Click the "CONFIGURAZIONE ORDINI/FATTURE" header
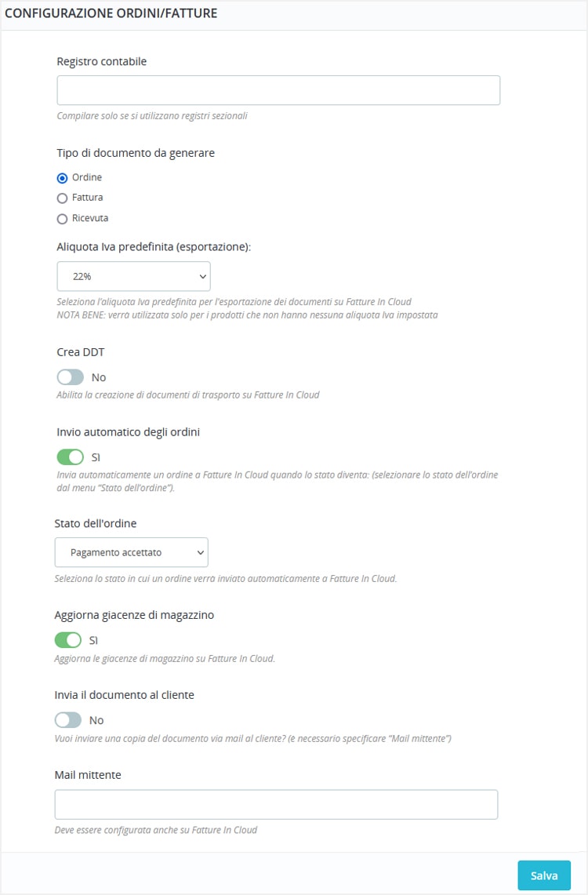The image size is (588, 895). click(111, 13)
